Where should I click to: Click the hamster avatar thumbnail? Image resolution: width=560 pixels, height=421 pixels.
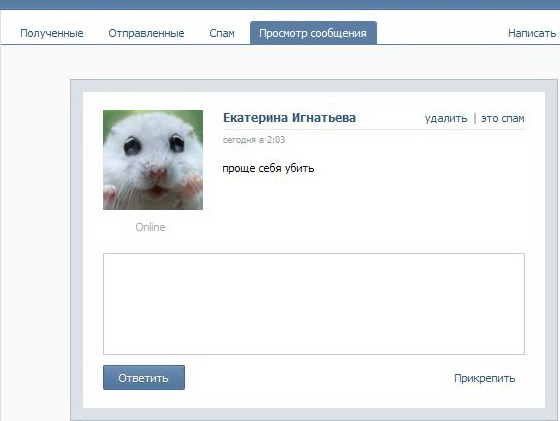153,160
